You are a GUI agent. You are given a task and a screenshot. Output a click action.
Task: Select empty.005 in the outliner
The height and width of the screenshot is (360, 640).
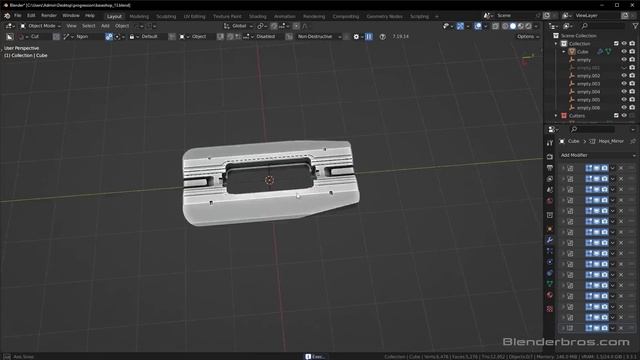[x=588, y=100]
